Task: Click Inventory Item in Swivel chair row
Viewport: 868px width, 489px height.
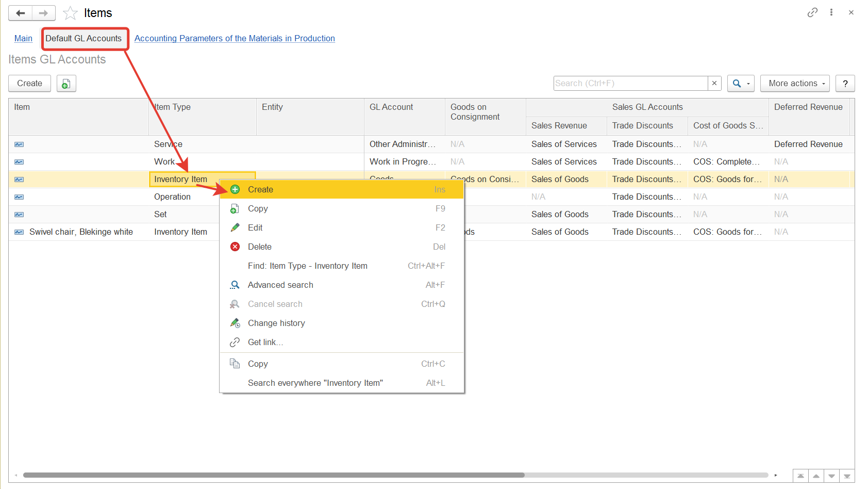Action: pos(180,232)
